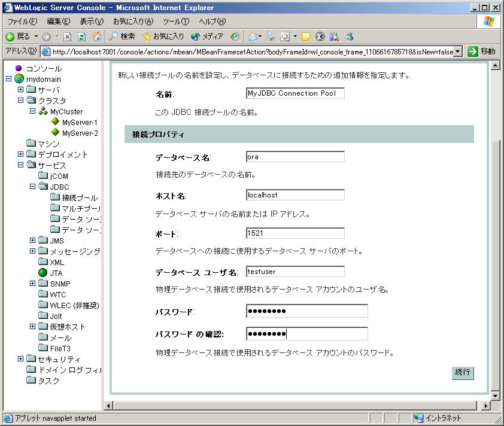Open the address bar dropdown arrow
504x426 pixels.
(458, 51)
